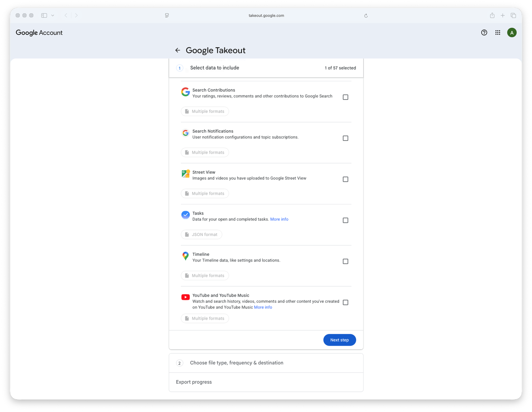Click the 'YouTube and YouTube Music' title
This screenshot has width=532, height=412.
click(x=221, y=296)
